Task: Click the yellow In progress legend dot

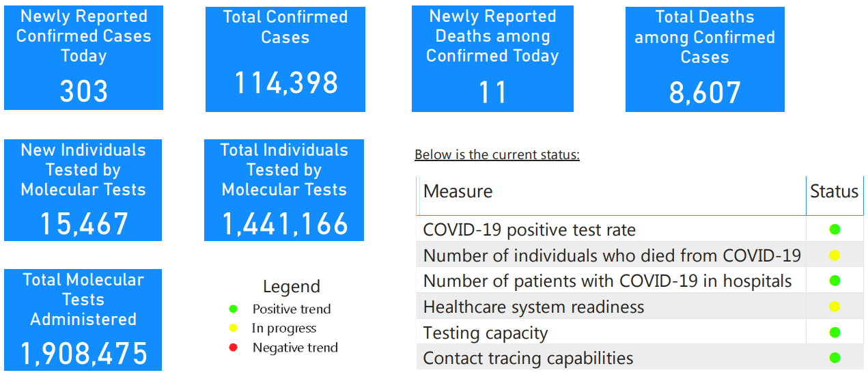Action: 234,328
